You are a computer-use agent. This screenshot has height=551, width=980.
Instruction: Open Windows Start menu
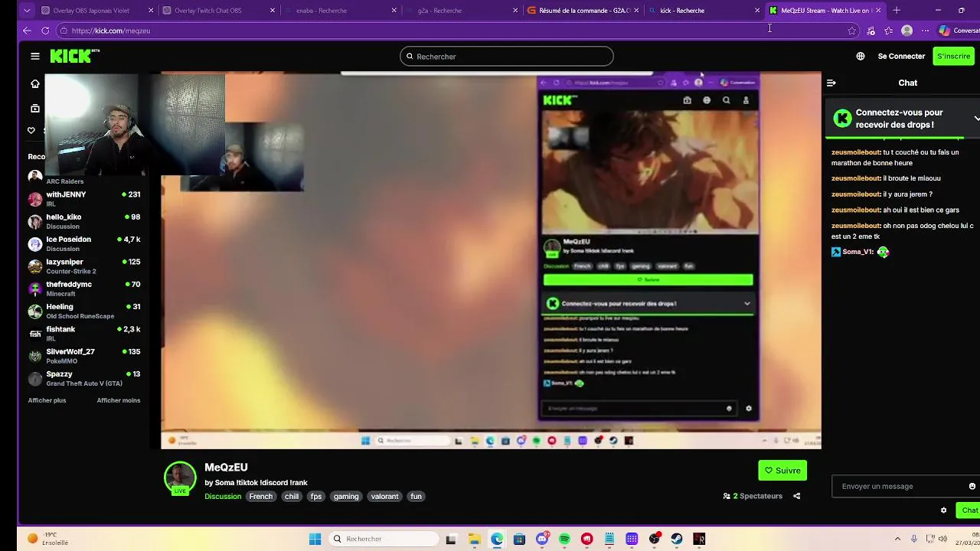[x=315, y=539]
